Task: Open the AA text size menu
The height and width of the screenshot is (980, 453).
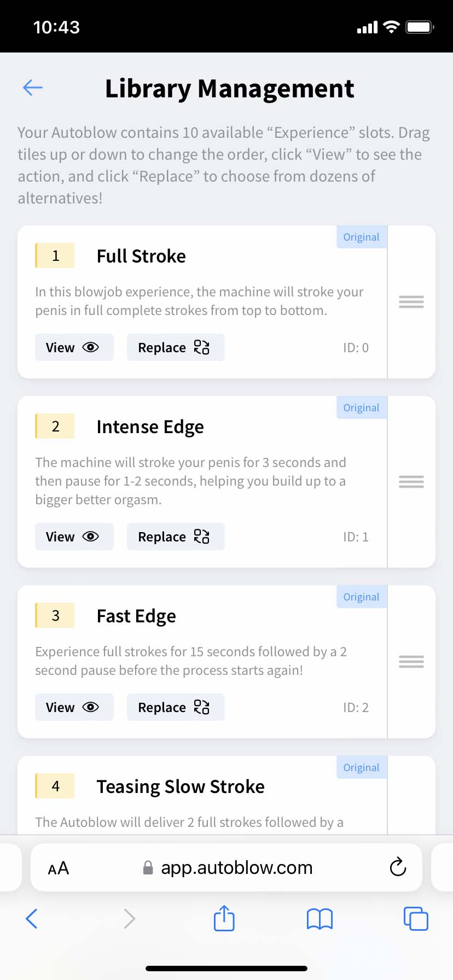Action: pos(59,868)
